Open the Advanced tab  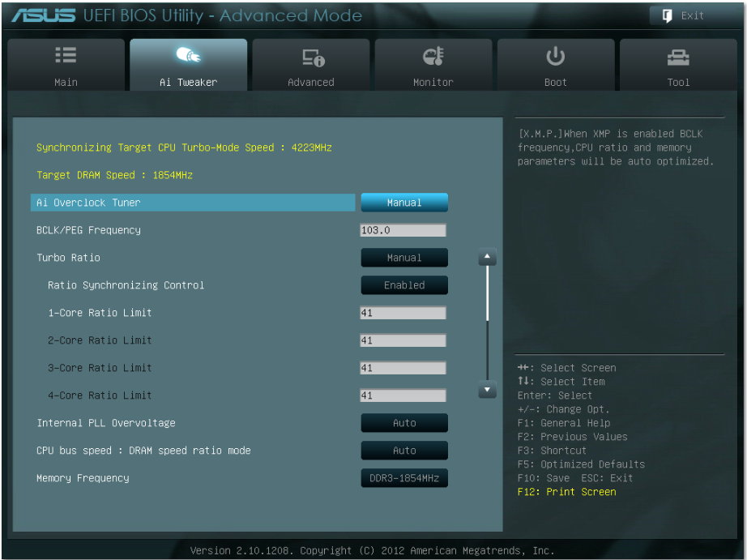(x=311, y=65)
